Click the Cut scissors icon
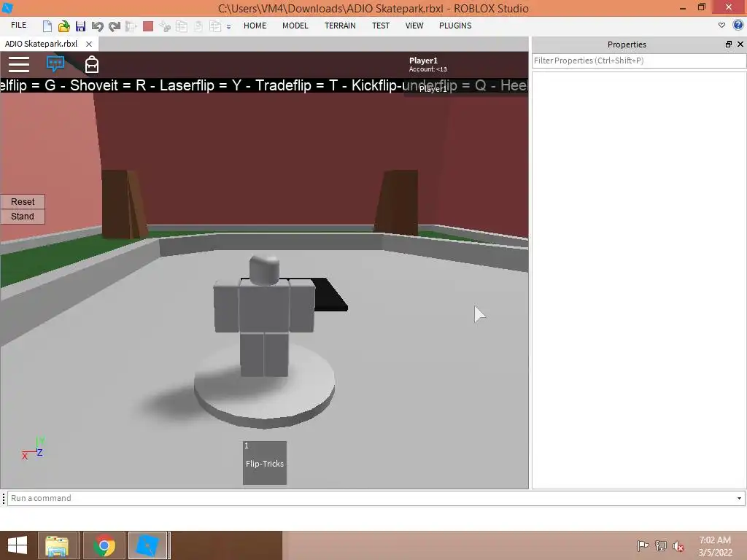This screenshot has height=560, width=747. coord(165,26)
